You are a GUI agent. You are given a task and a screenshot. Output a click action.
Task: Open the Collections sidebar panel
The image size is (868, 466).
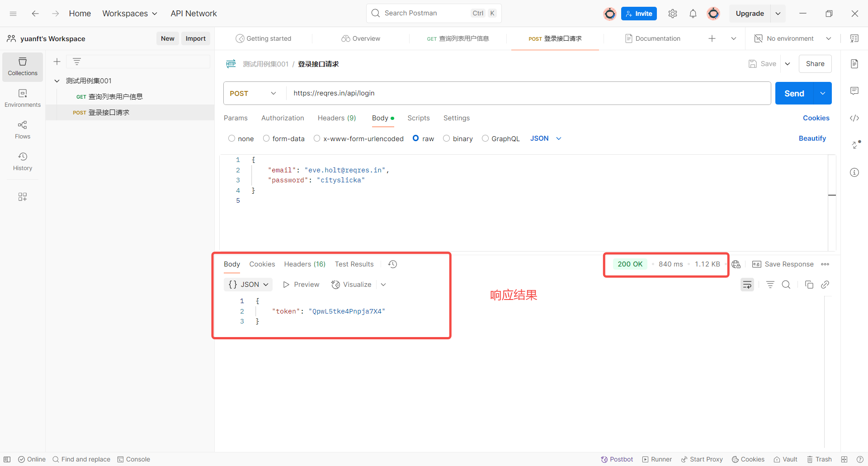(23, 67)
